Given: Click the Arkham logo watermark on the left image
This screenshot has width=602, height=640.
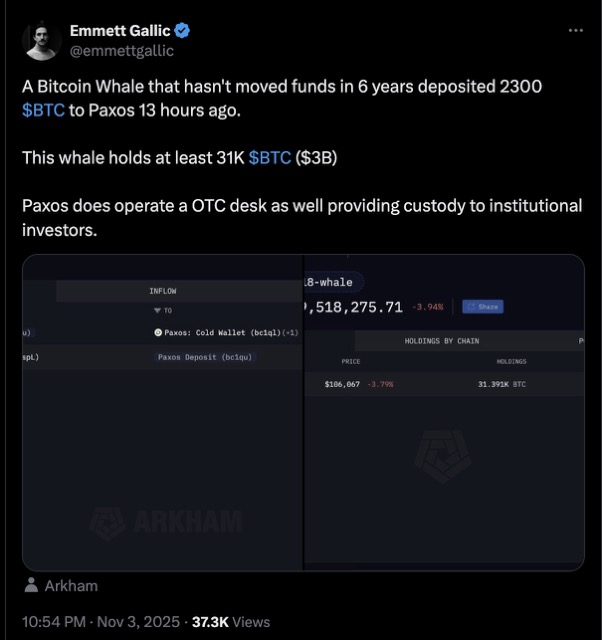Looking at the screenshot, I should pos(166,522).
